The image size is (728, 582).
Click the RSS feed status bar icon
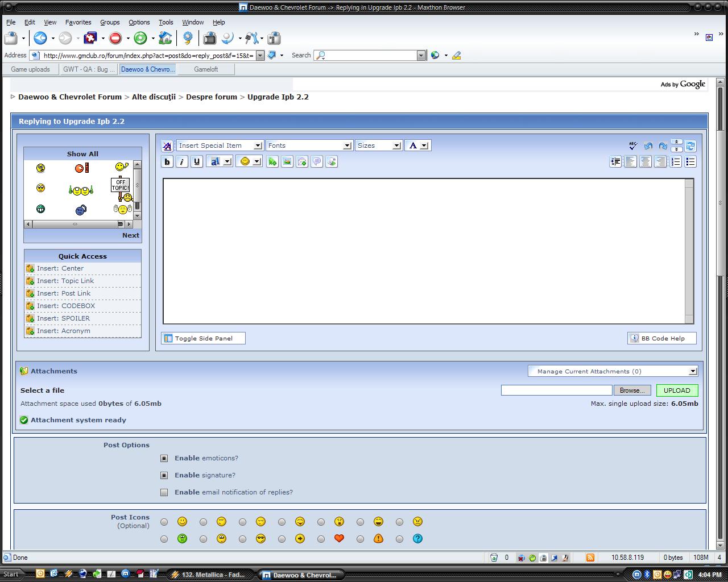pos(590,558)
